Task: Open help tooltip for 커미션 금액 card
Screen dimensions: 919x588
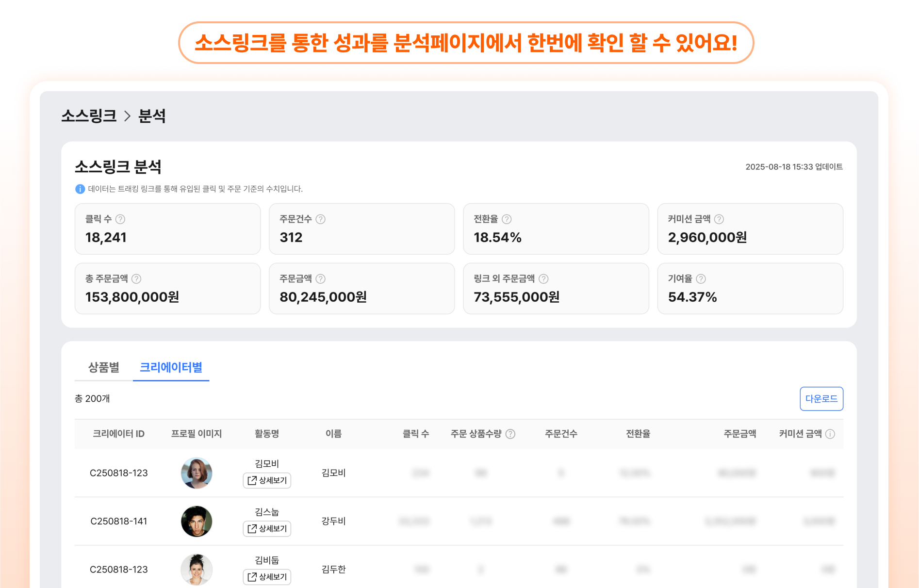Action: 719,219
